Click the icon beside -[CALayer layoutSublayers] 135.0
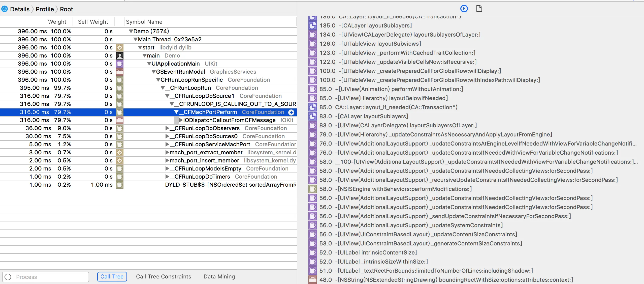This screenshot has height=284, width=644. [313, 25]
